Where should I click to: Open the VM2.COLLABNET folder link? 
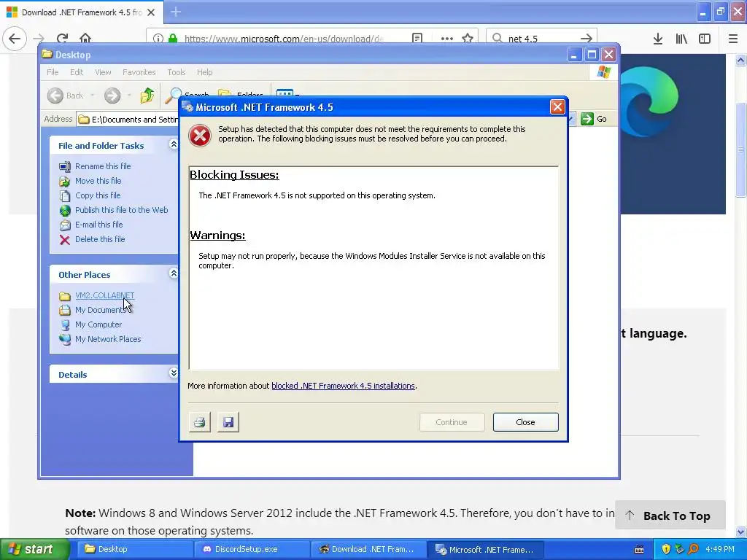coord(105,295)
